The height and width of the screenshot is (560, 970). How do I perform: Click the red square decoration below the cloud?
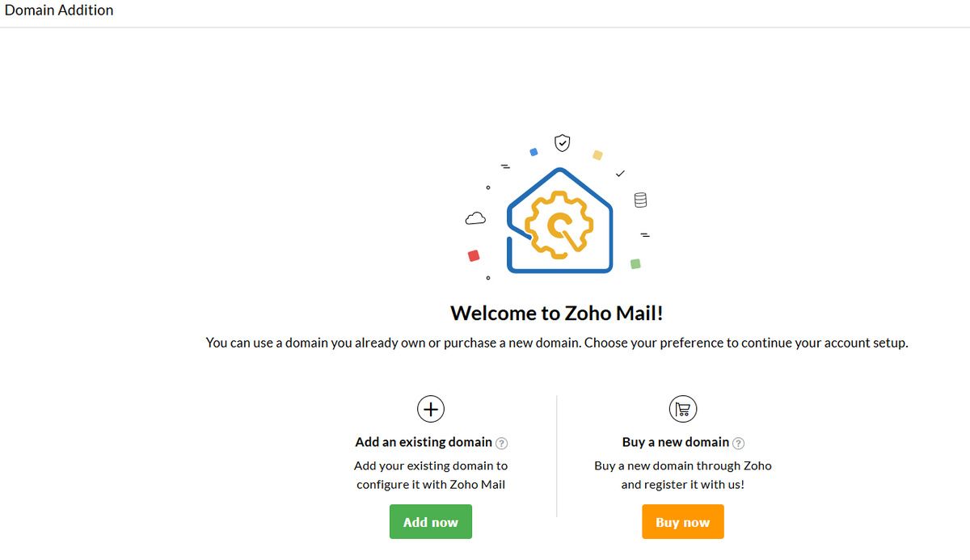click(473, 254)
